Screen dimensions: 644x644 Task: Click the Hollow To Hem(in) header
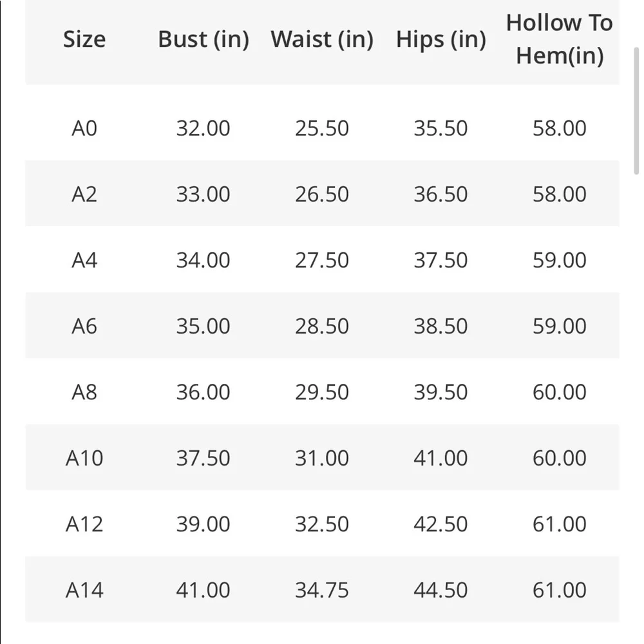pos(559,39)
